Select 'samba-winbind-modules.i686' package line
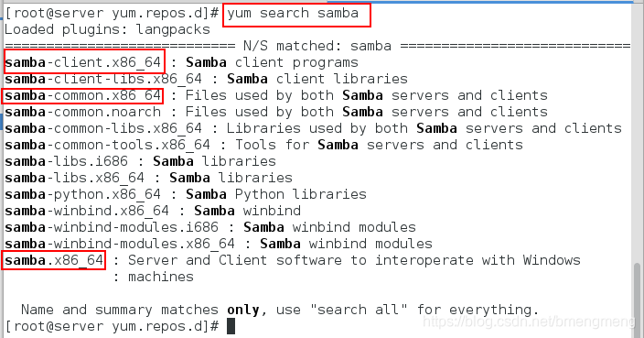Viewport: 644px width, 338px height. pos(210,227)
